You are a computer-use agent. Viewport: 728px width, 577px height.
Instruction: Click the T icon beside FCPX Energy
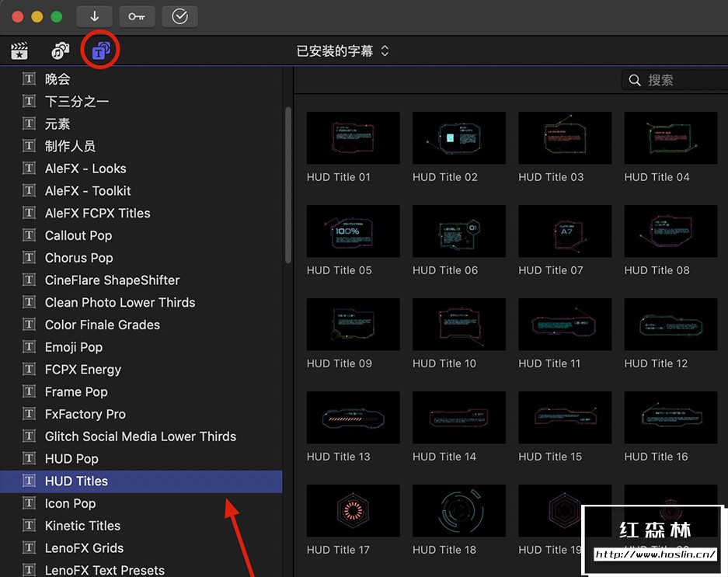coord(29,369)
